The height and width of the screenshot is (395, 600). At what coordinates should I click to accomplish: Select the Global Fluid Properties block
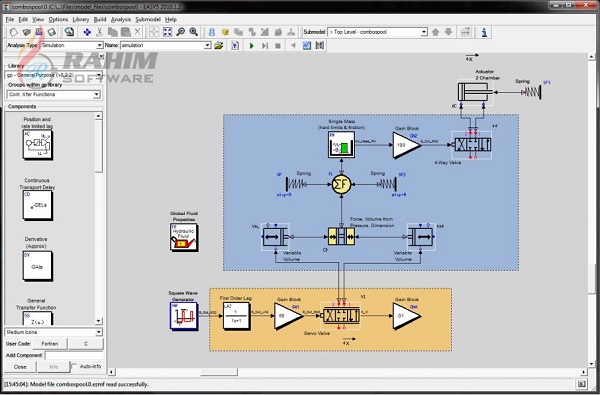tap(184, 237)
